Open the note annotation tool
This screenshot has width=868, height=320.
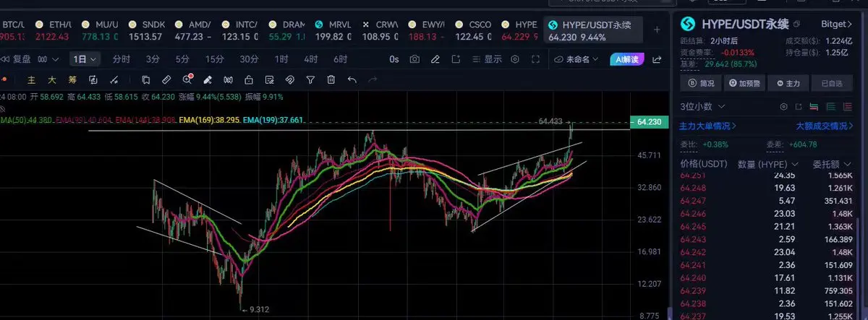pyautogui.click(x=269, y=79)
